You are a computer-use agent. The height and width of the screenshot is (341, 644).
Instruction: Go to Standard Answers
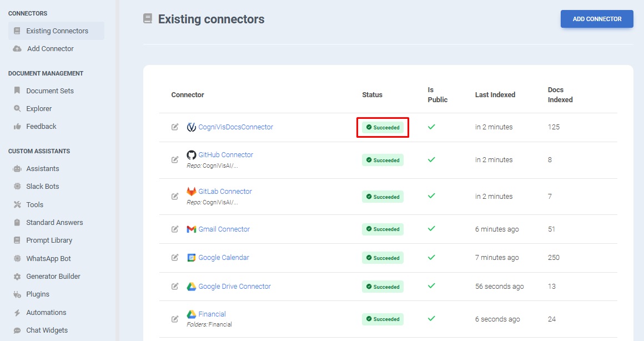pyautogui.click(x=54, y=222)
